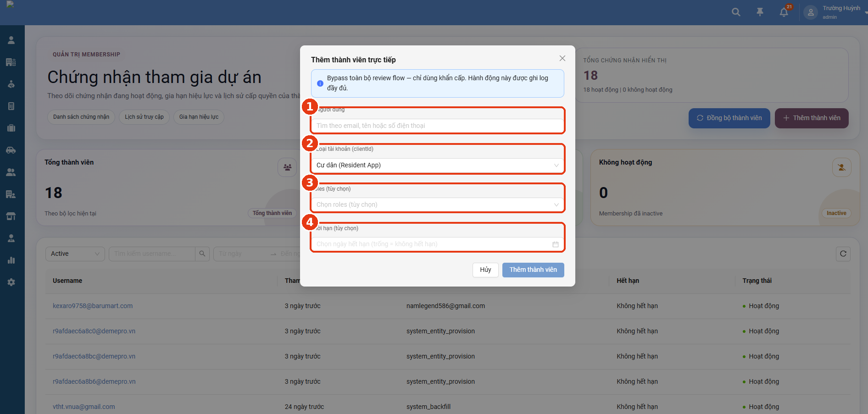This screenshot has height=414, width=868.
Task: Open vtht.vnua@gmail.com user link
Action: pos(84,407)
